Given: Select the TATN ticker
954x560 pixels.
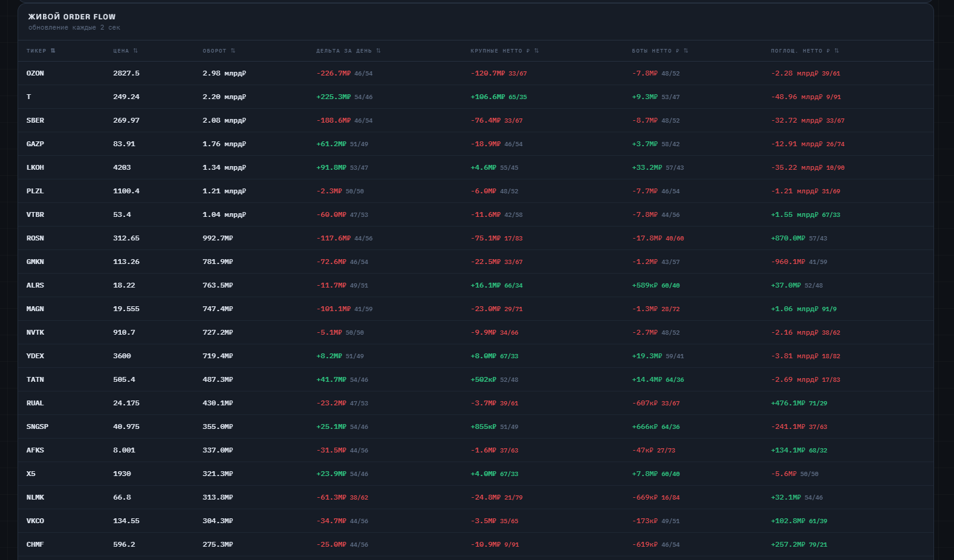Looking at the screenshot, I should [x=35, y=379].
